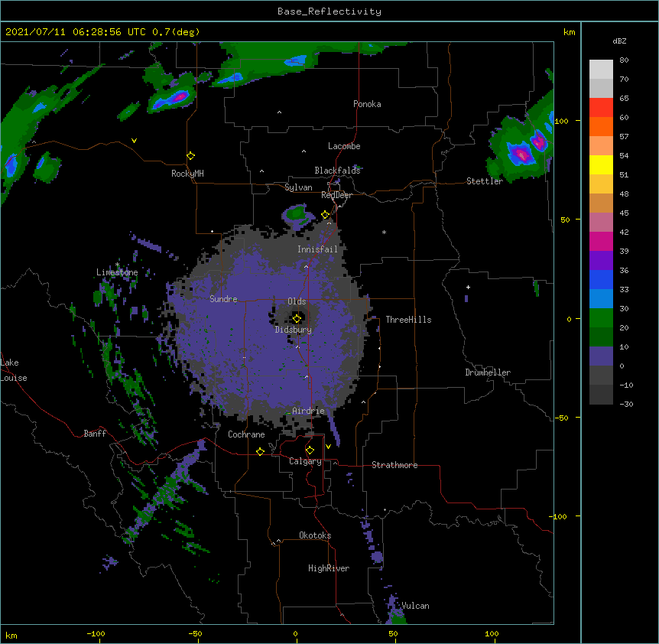Screen dimensions: 659x644
Task: Pick the orange legend swatch between 60 and 57
Action: pyautogui.click(x=601, y=126)
